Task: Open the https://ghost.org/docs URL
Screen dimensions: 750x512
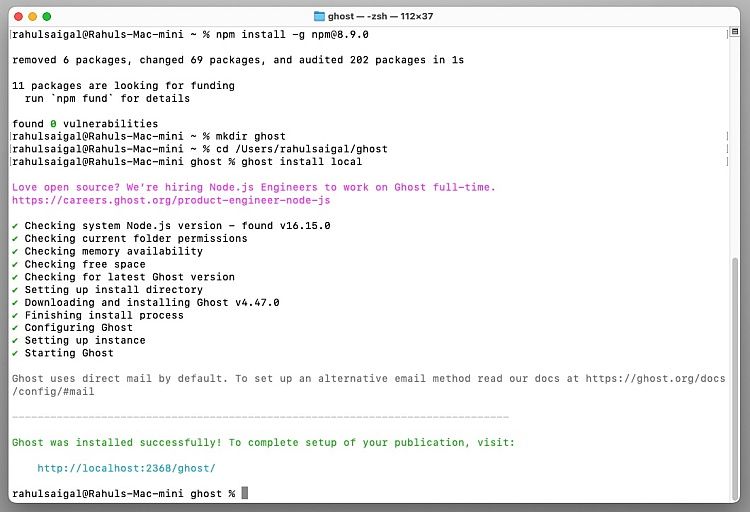Action: pos(655,378)
